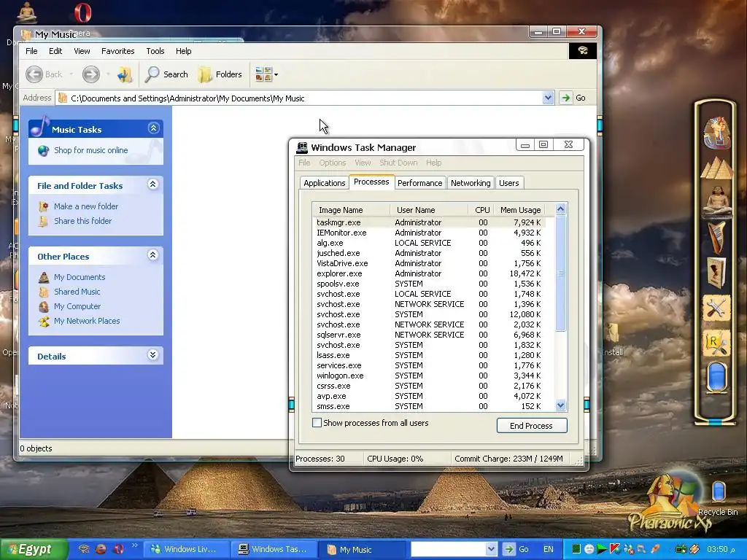Click the Opera icon on the desktop
The image size is (747, 560).
pyautogui.click(x=82, y=13)
